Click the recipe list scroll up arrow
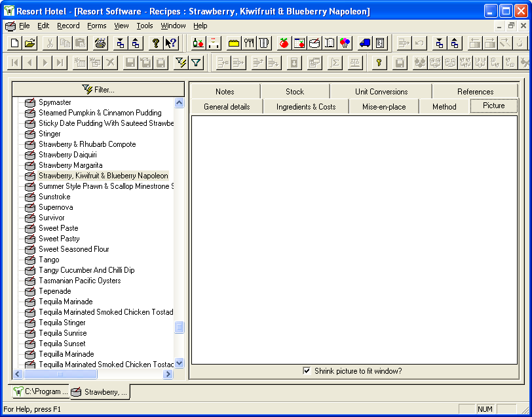The image size is (532, 417). pos(180,102)
